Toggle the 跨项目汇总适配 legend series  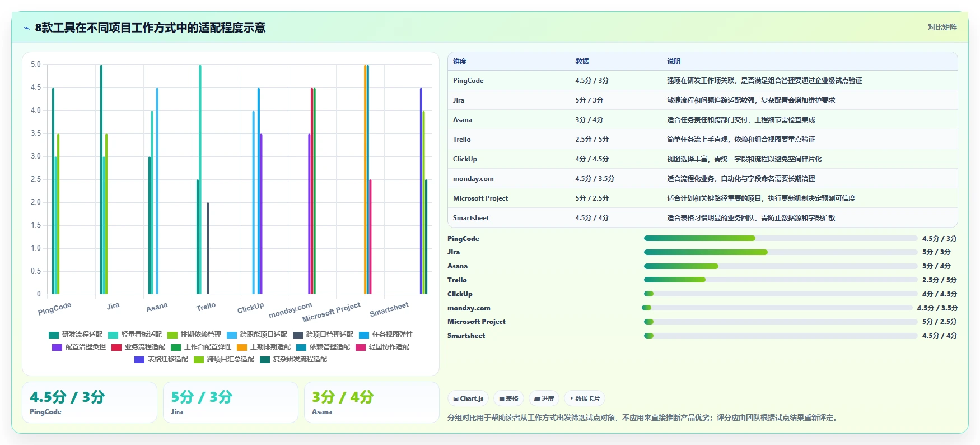click(224, 359)
